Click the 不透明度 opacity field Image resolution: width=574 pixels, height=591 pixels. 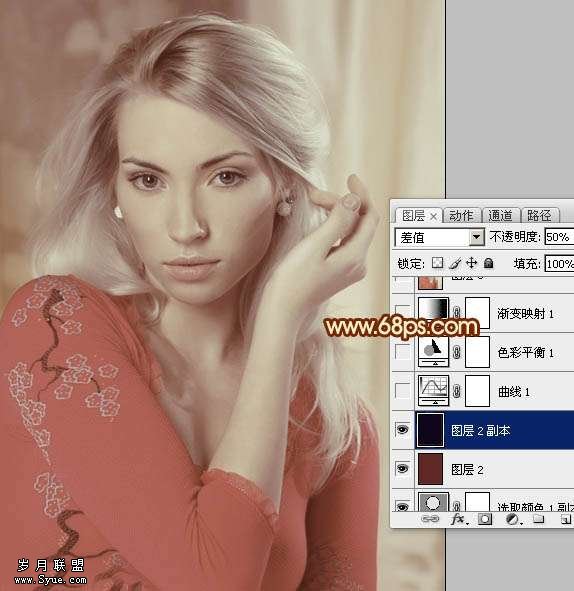coord(559,237)
